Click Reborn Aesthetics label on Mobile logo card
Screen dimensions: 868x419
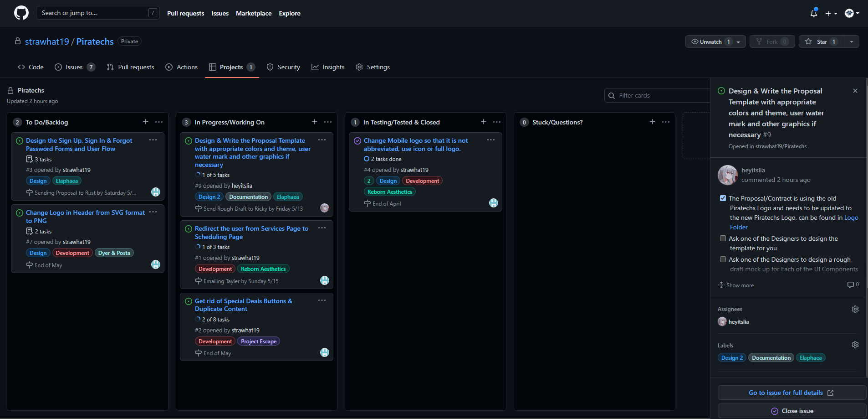390,192
